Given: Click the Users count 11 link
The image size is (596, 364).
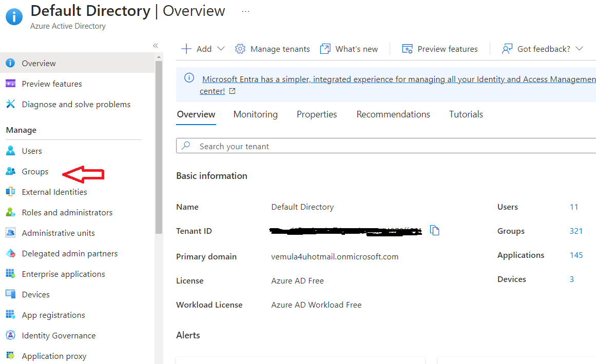Looking at the screenshot, I should tap(574, 207).
